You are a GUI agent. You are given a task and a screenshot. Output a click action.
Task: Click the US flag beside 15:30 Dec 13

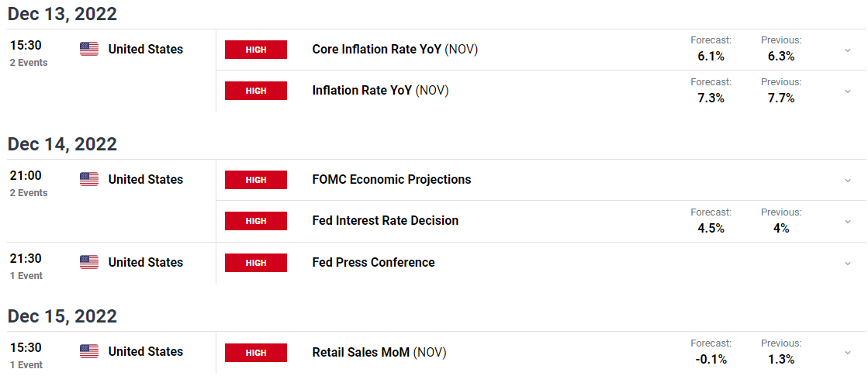tap(89, 49)
